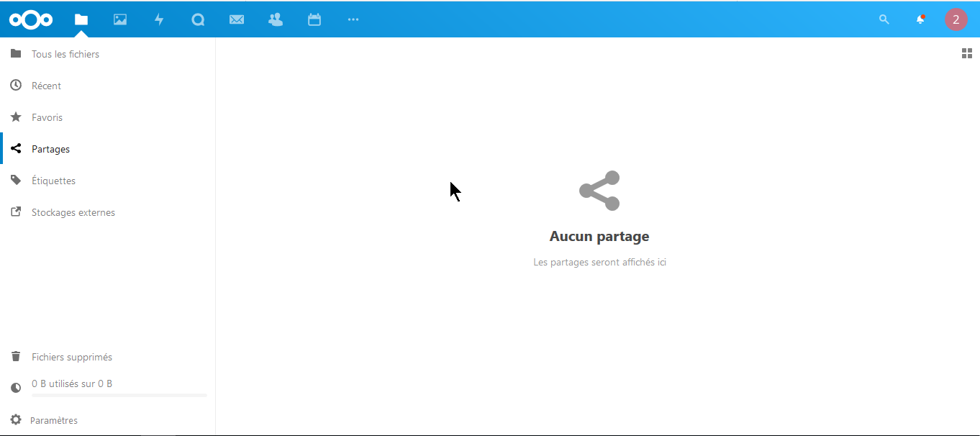Open the notifications bell
Viewport: 980px width, 436px height.
[x=920, y=19]
